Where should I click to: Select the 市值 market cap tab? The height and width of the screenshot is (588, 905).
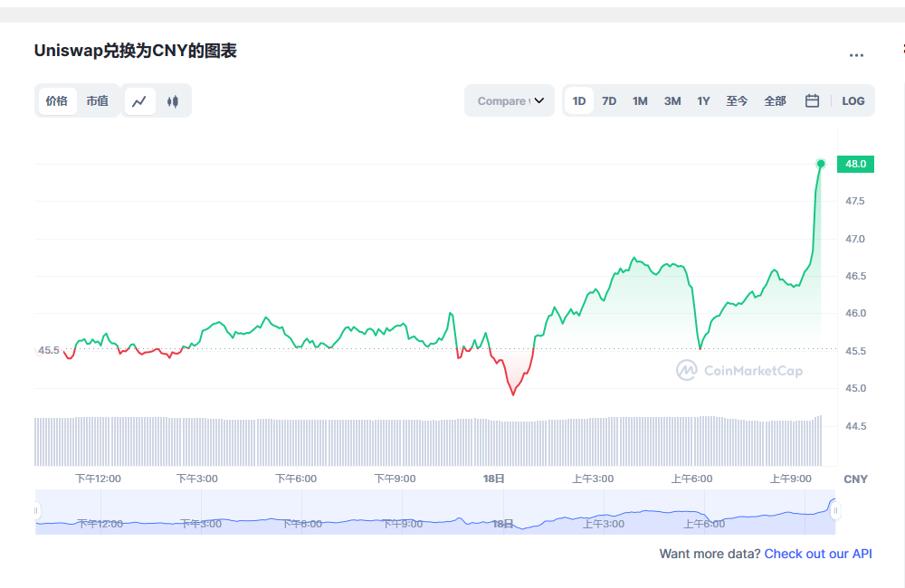click(x=98, y=101)
